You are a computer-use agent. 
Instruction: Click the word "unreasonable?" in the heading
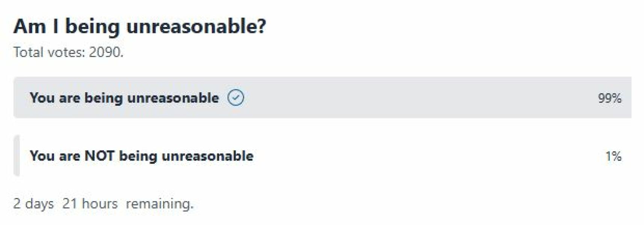click(196, 26)
